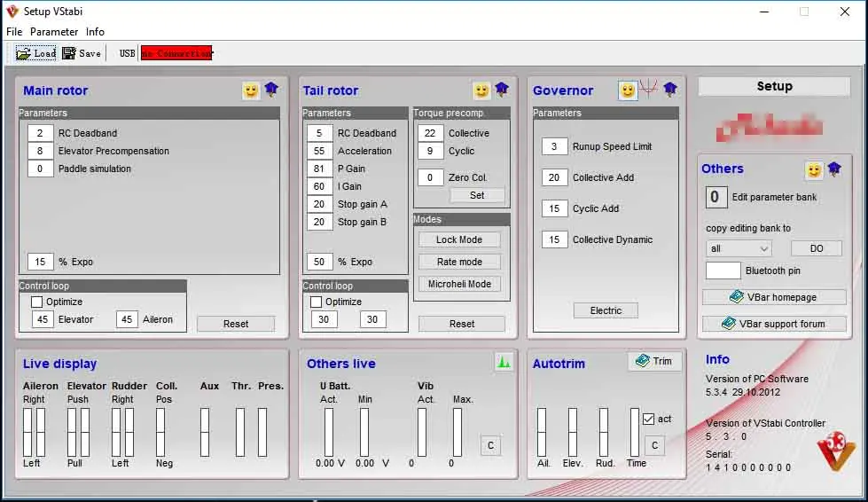The height and width of the screenshot is (502, 868).
Task: Open the Parameter menu
Action: pyautogui.click(x=54, y=32)
